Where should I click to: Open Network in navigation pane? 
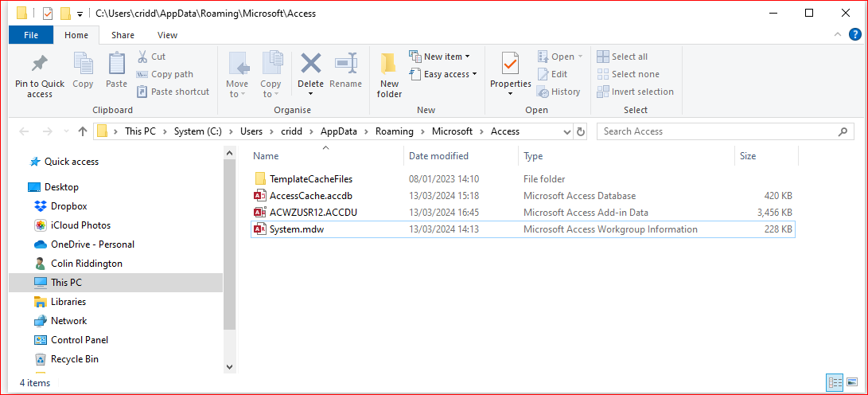click(x=60, y=321)
